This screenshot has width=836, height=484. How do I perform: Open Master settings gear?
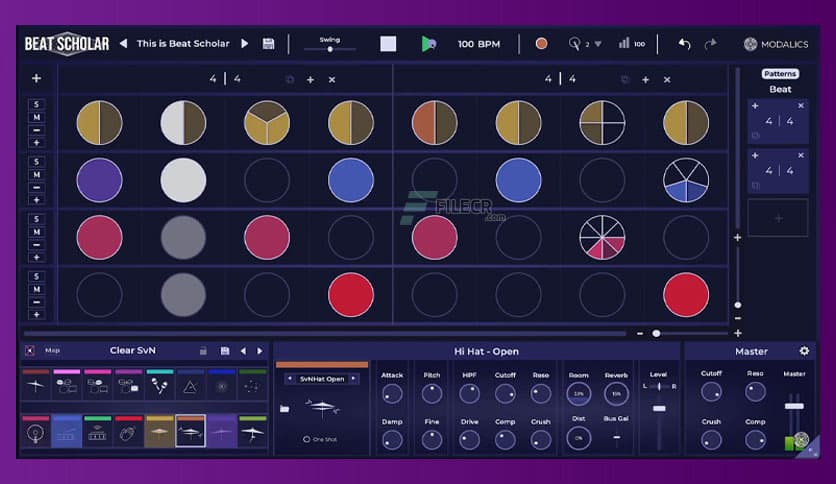pyautogui.click(x=804, y=351)
